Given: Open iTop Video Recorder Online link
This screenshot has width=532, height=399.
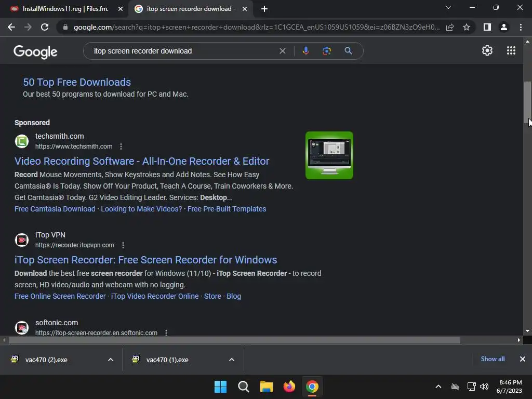Looking at the screenshot, I should (155, 296).
